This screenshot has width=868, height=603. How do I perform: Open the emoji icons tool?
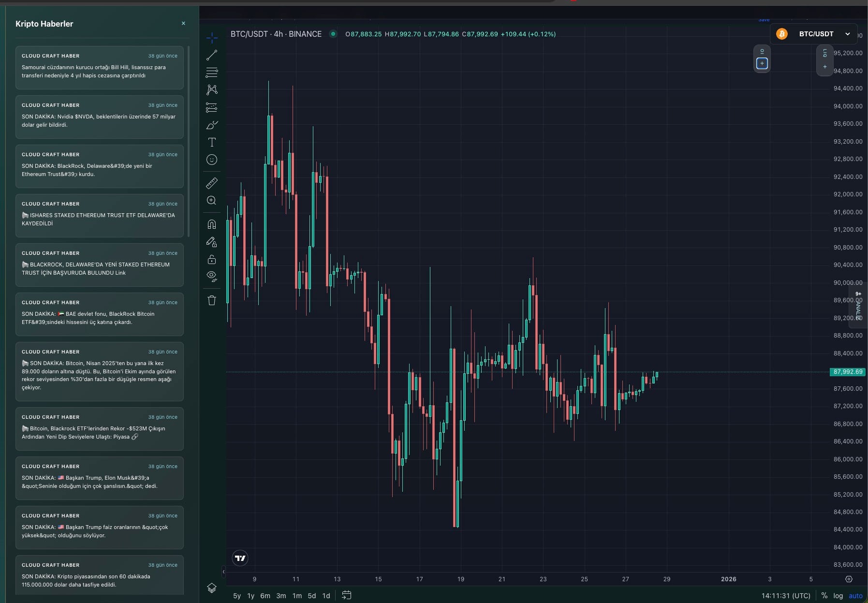click(x=212, y=160)
